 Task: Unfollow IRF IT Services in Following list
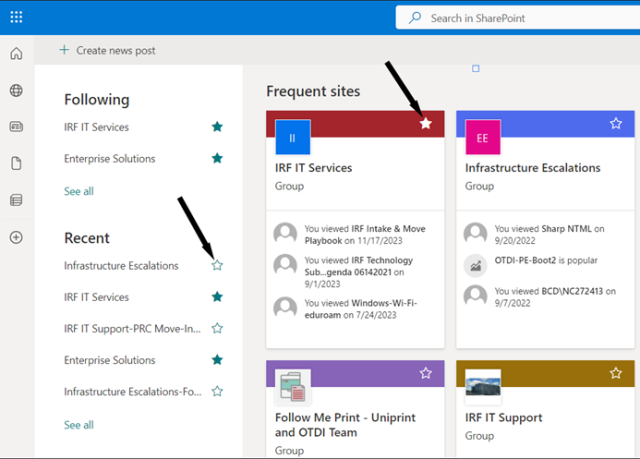[x=217, y=127]
